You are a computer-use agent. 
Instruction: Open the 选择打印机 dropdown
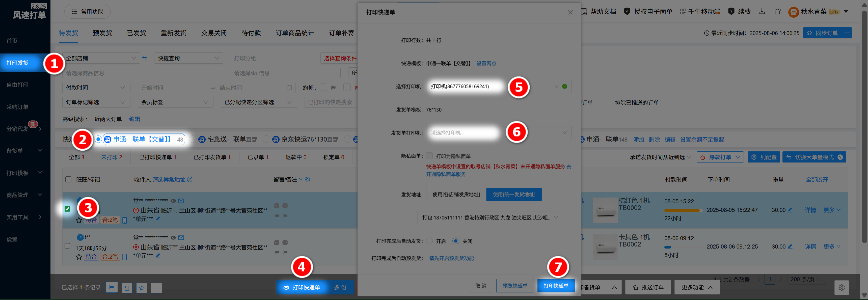click(x=499, y=86)
